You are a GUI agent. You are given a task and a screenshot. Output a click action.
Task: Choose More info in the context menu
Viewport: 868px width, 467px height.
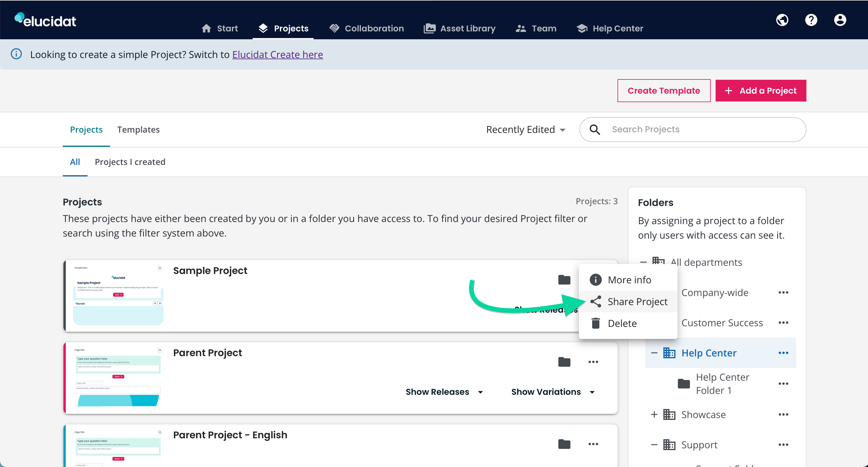tap(628, 279)
